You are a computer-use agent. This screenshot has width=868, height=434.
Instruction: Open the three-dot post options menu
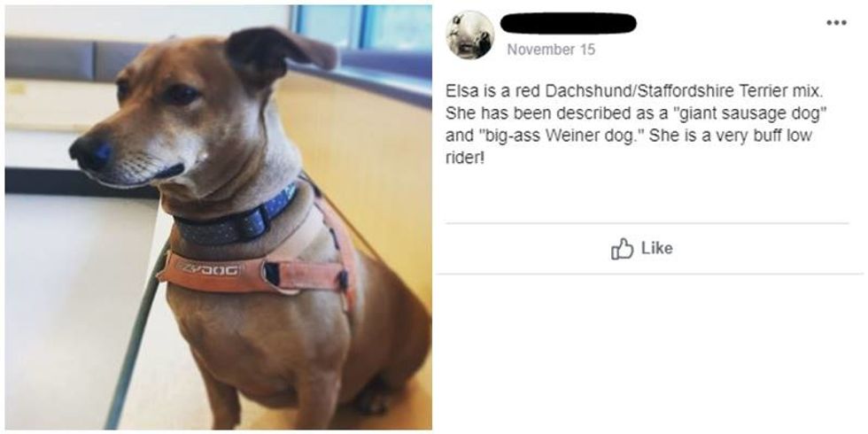tap(836, 23)
